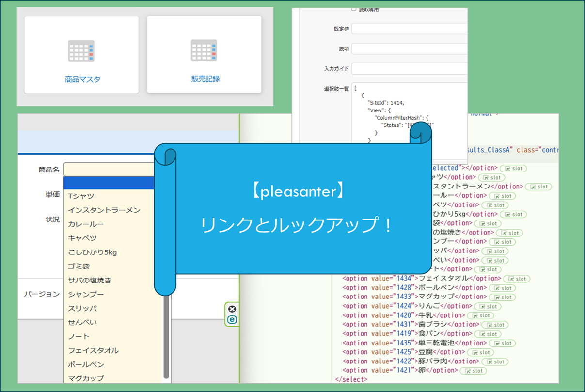The height and width of the screenshot is (392, 585).
Task: Choose フェイスタオル from the dropdown list
Action: pyautogui.click(x=93, y=350)
